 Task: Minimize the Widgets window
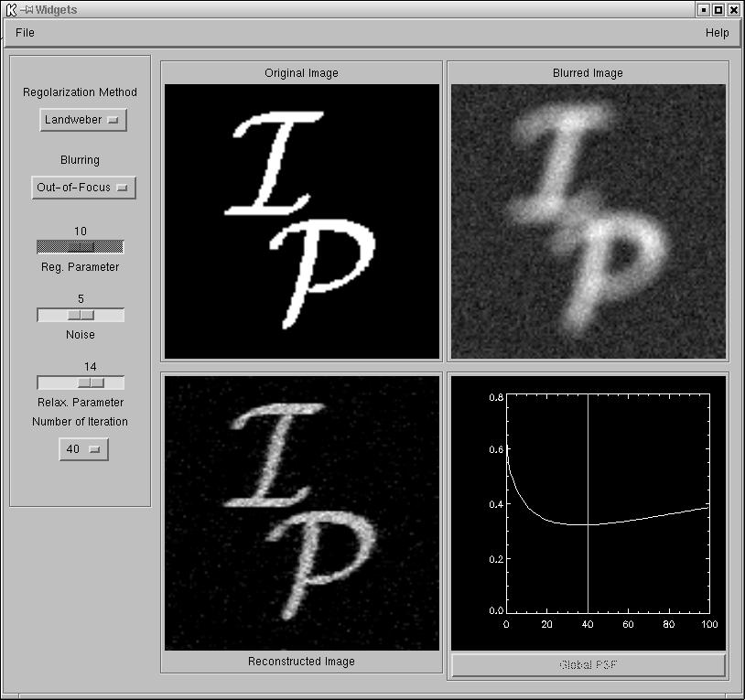pyautogui.click(x=703, y=10)
